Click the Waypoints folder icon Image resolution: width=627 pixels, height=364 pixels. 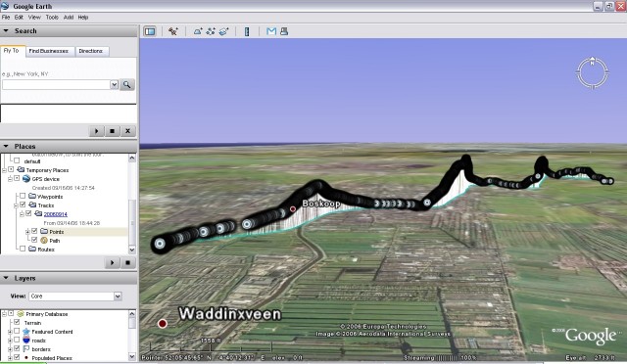tap(32, 196)
